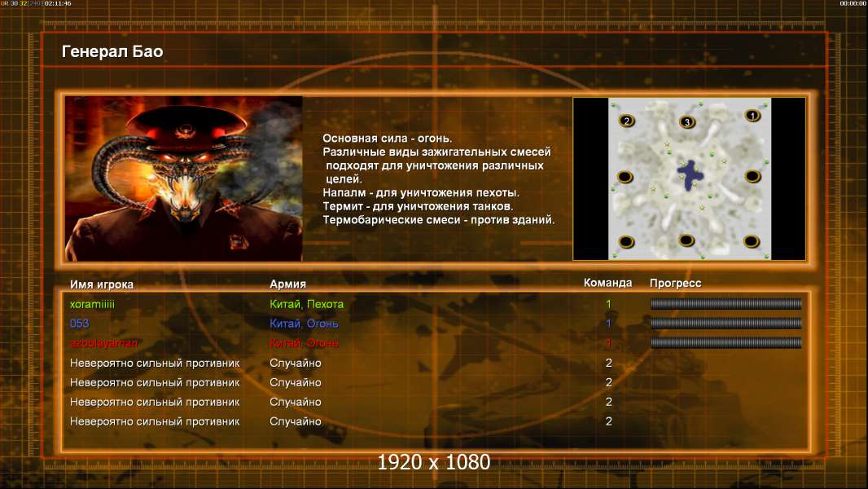Click azoblayaman's loading progress bar

click(x=726, y=343)
